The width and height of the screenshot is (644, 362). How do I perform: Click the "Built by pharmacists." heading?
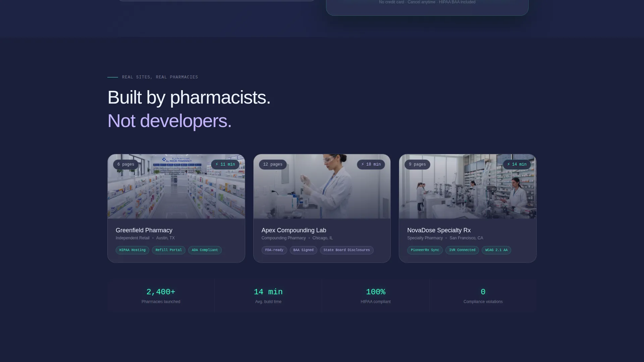click(189, 98)
